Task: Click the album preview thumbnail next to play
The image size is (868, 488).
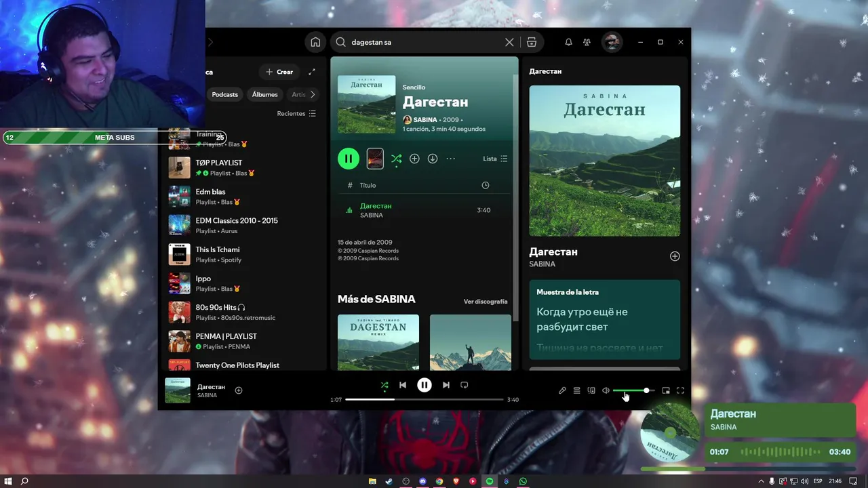Action: (x=375, y=159)
